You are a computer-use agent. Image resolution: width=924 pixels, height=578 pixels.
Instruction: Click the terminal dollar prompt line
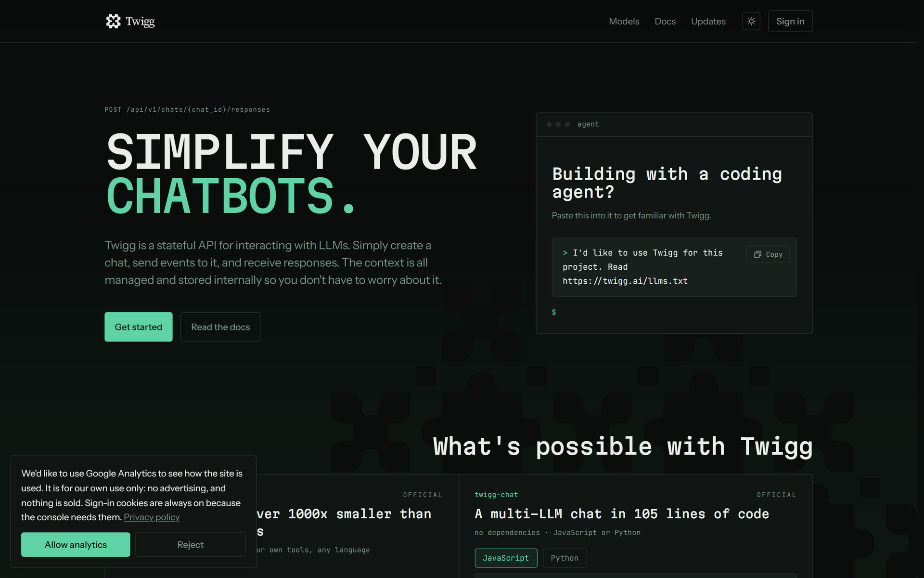coord(554,312)
